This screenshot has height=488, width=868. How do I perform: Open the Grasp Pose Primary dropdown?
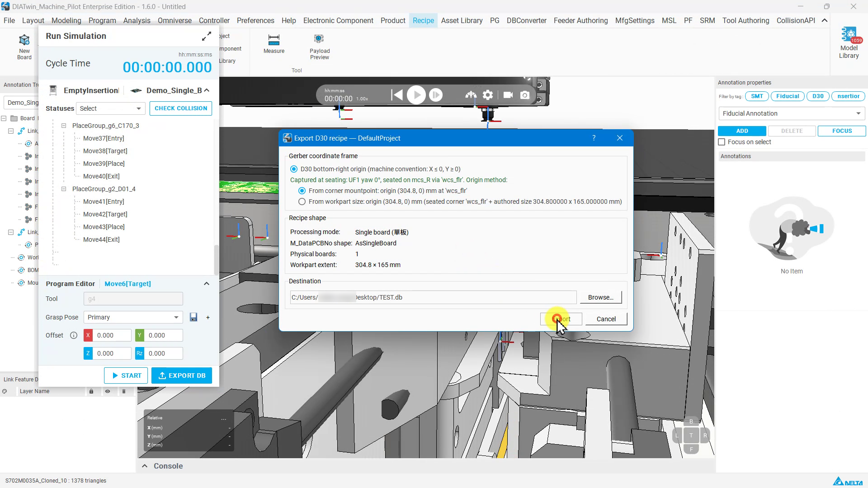(133, 317)
